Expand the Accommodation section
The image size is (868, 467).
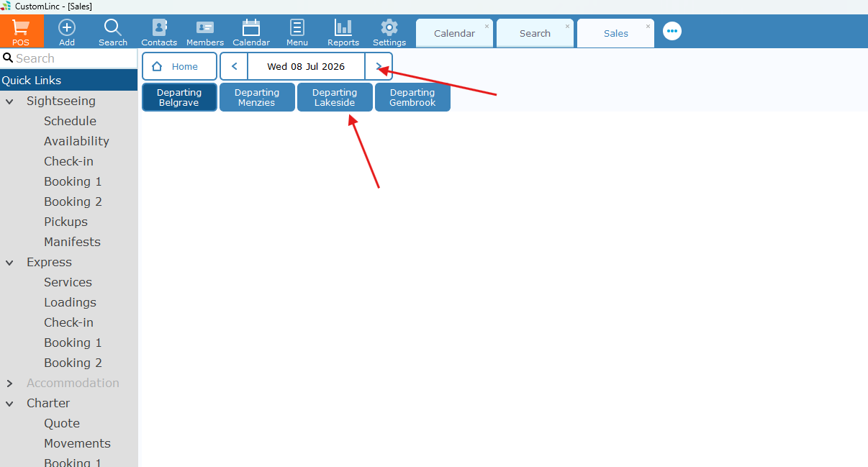10,384
